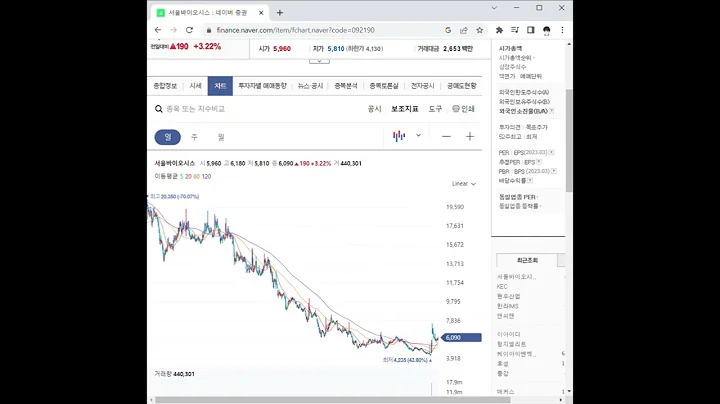
Task: Open the browser extensions puzzle icon
Action: [x=499, y=30]
